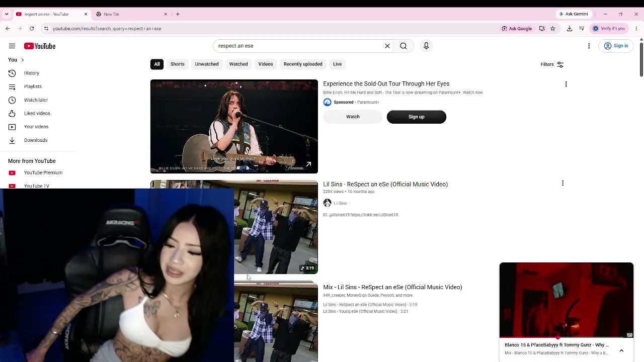Open Watch later in the sidebar
Viewport: 644px width, 362px height.
pos(36,100)
